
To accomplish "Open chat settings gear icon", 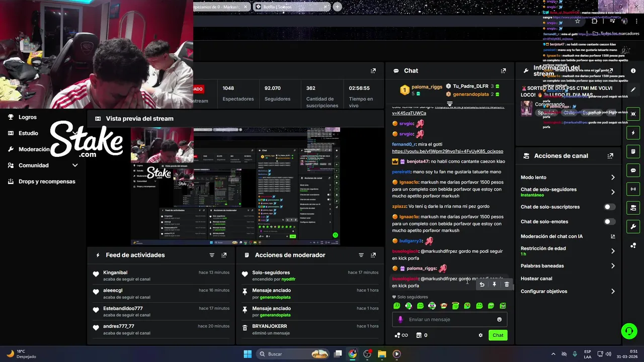I will (480, 335).
